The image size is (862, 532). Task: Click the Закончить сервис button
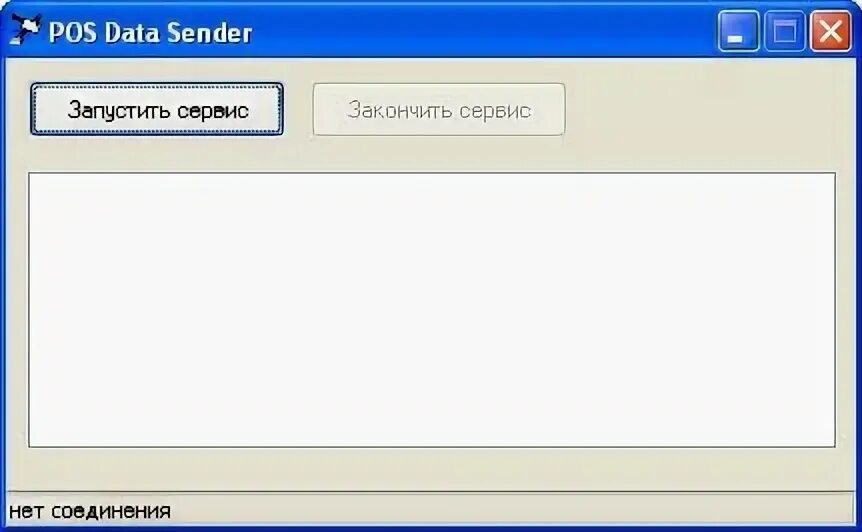click(x=439, y=109)
